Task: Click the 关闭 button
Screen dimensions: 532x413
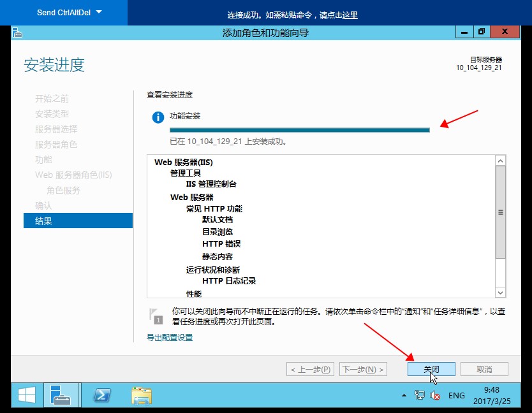Action: coord(431,369)
